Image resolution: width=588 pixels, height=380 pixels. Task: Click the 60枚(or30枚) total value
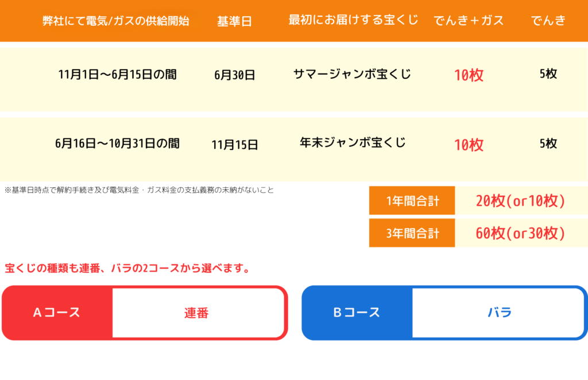click(x=520, y=233)
